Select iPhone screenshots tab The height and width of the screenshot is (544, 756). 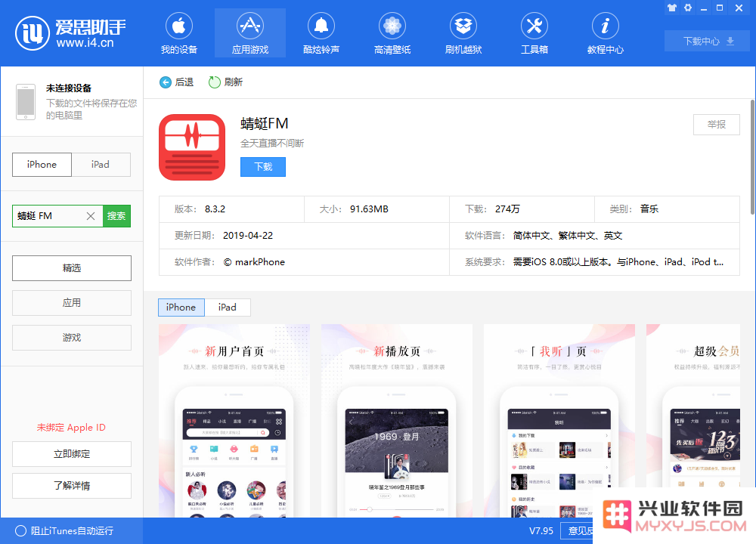pyautogui.click(x=181, y=308)
